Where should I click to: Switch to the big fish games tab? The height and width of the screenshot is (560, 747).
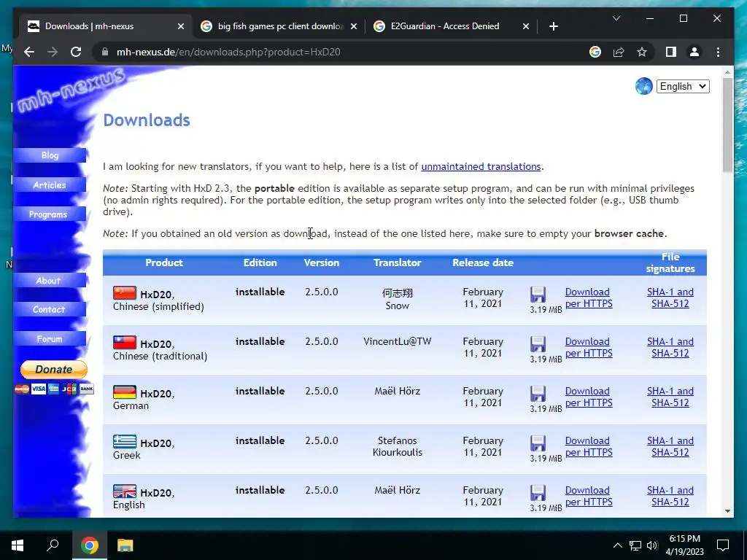pos(279,26)
